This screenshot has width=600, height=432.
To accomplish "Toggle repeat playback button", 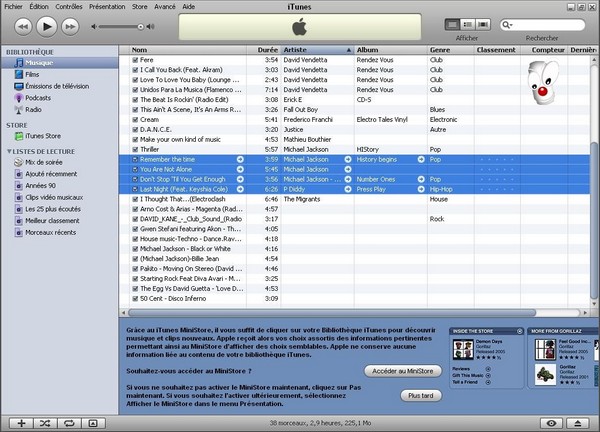I will 69,423.
